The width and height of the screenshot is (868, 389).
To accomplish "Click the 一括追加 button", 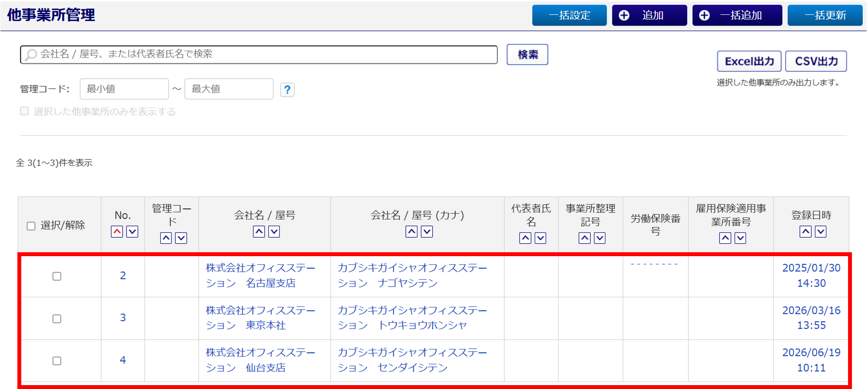I will click(737, 15).
